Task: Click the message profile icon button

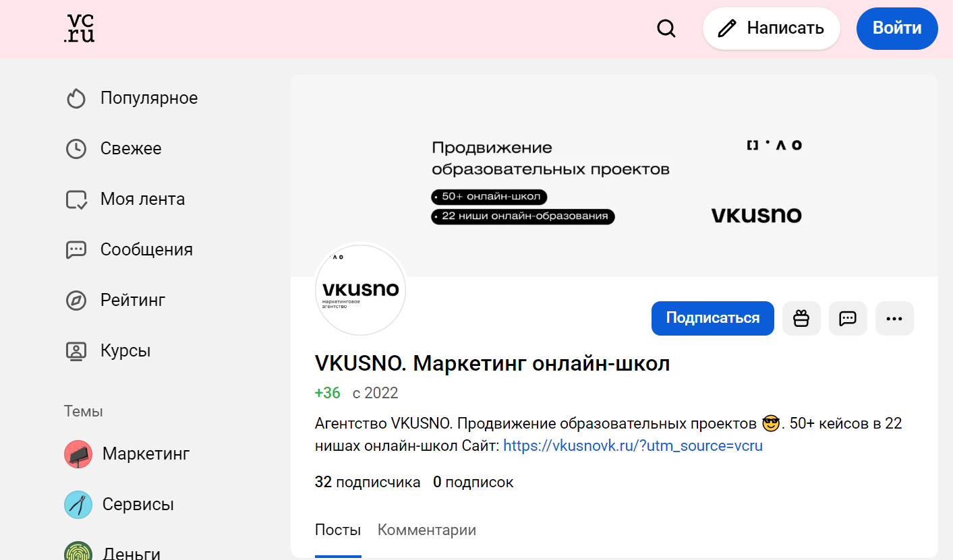Action: coord(848,318)
